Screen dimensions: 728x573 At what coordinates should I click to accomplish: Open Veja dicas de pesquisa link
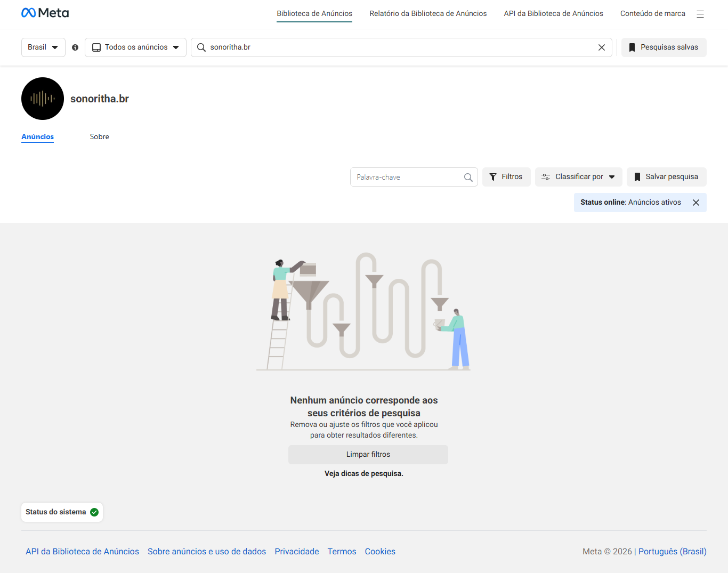pyautogui.click(x=364, y=474)
